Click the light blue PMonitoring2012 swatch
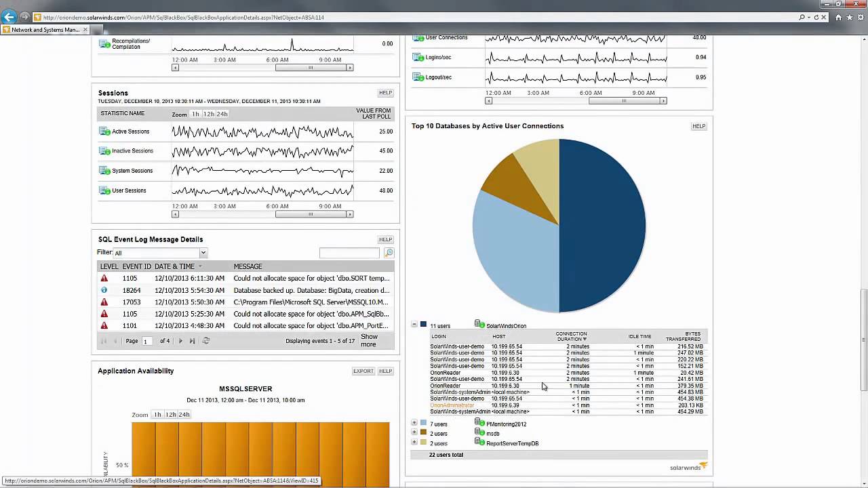Image resolution: width=868 pixels, height=488 pixels. [x=423, y=424]
